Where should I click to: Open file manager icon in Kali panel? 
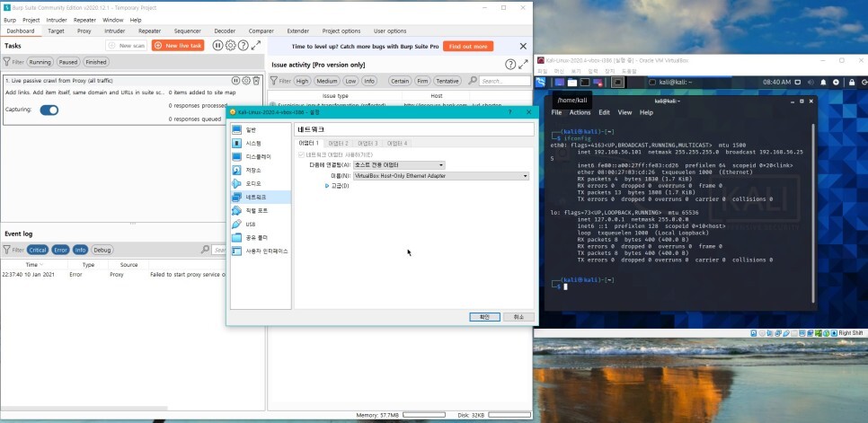(571, 82)
